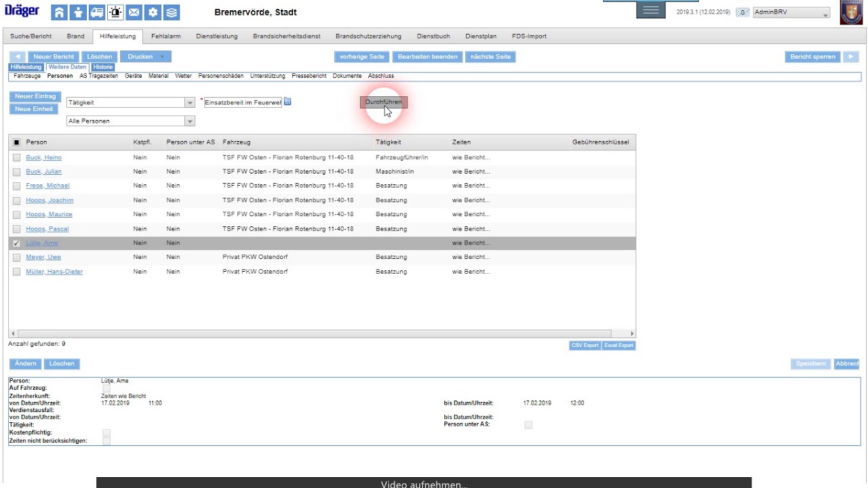The image size is (868, 488).
Task: Click the Neuer Eintrag button
Action: point(35,96)
